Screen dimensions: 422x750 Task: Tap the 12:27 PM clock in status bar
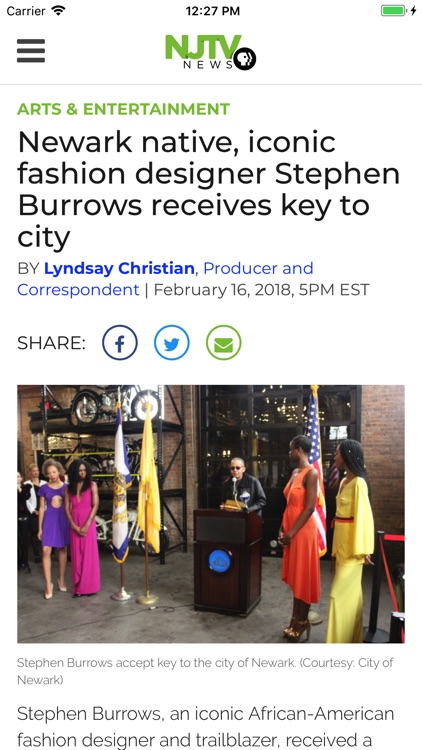pyautogui.click(x=212, y=11)
